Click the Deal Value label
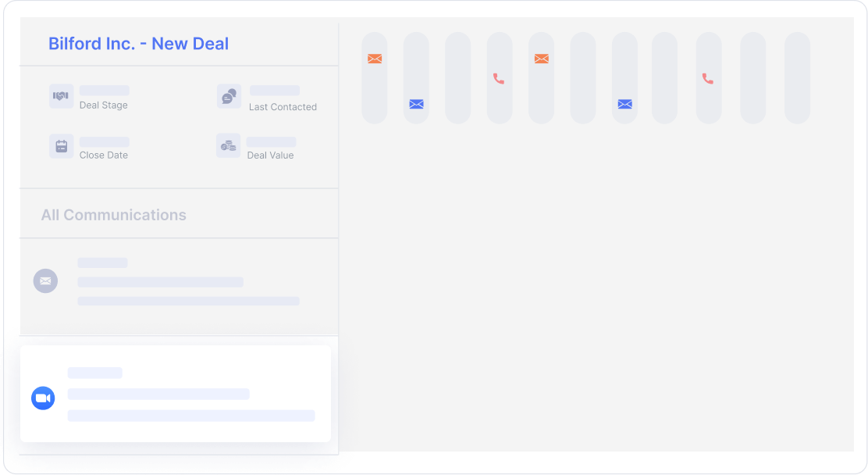The width and height of the screenshot is (868, 475). (270, 155)
